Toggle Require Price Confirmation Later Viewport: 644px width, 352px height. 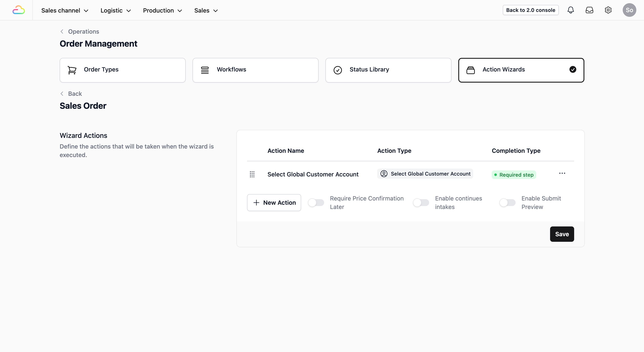[316, 203]
